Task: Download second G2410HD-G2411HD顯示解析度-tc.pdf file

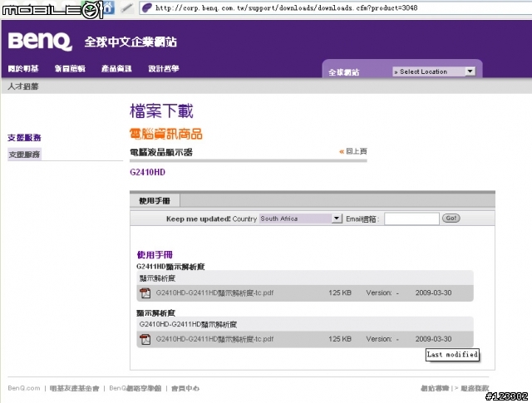Action: click(214, 339)
